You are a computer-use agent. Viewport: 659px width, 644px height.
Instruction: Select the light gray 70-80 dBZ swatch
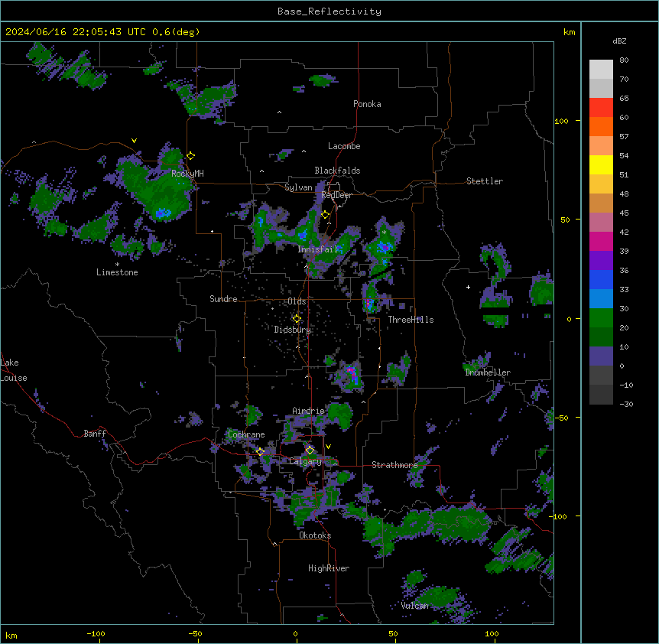click(x=601, y=70)
